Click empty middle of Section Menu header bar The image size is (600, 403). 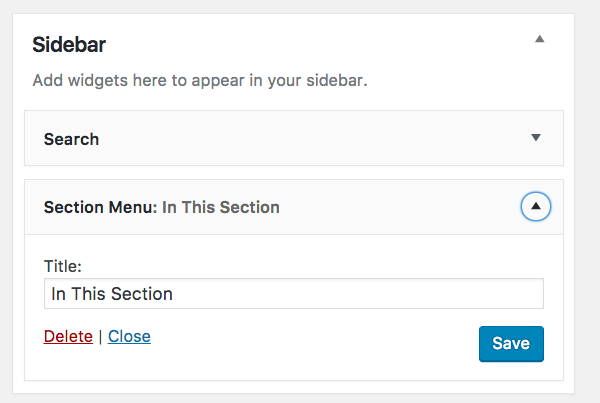tap(400, 208)
